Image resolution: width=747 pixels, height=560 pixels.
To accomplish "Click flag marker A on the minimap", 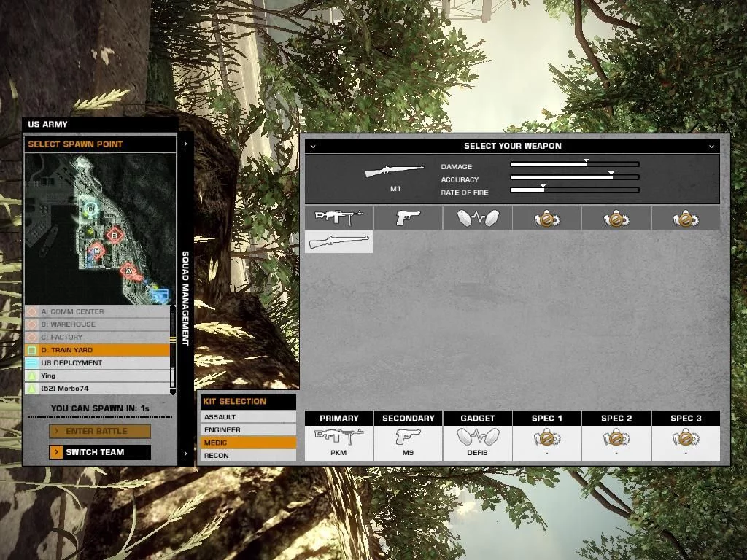I will 128,271.
